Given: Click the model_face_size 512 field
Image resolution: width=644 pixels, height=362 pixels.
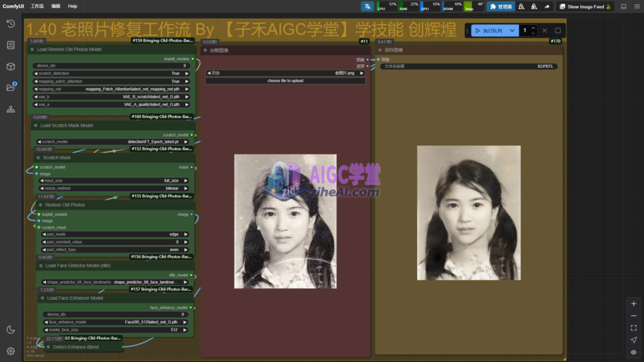Looking at the screenshot, I should tap(116, 330).
